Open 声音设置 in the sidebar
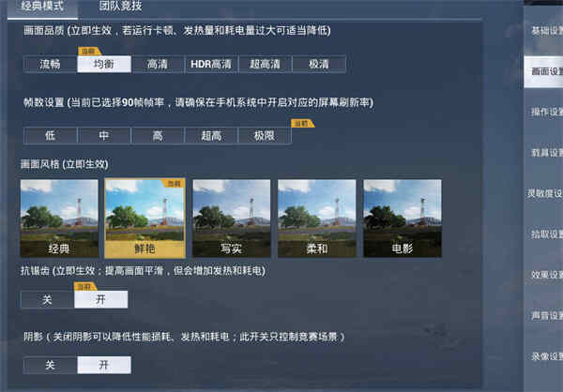The height and width of the screenshot is (392, 563). [543, 315]
